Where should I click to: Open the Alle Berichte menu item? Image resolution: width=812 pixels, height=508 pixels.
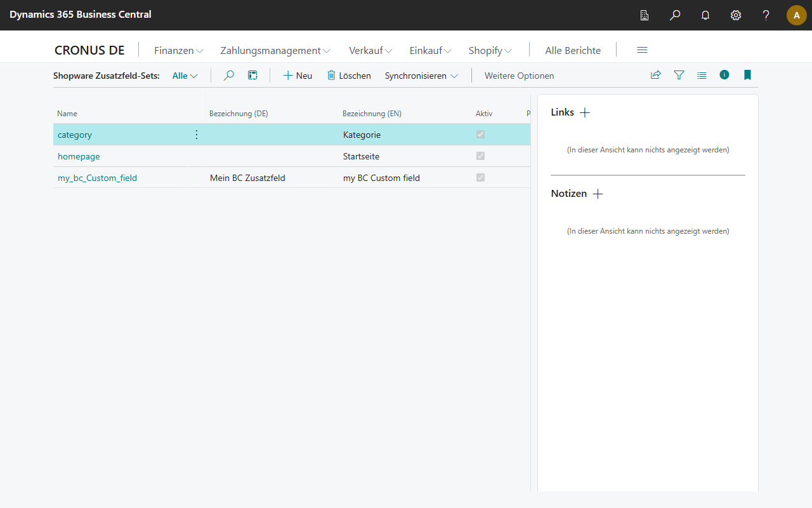point(573,50)
